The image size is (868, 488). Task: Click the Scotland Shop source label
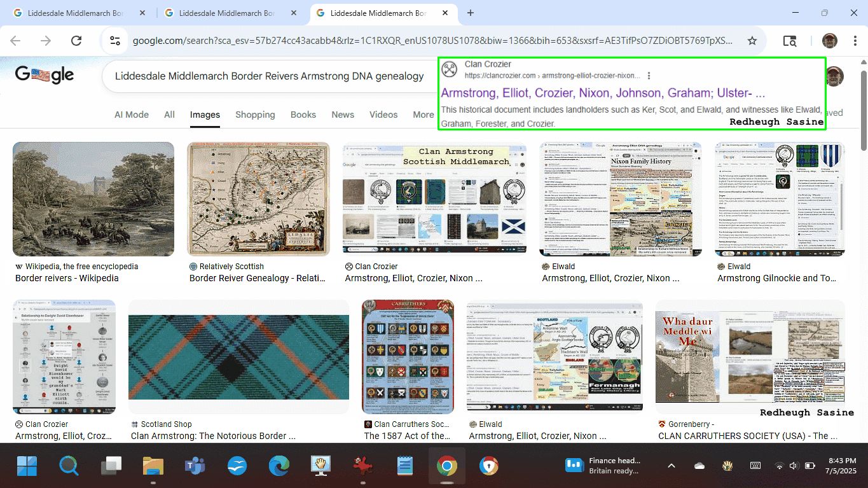[167, 424]
